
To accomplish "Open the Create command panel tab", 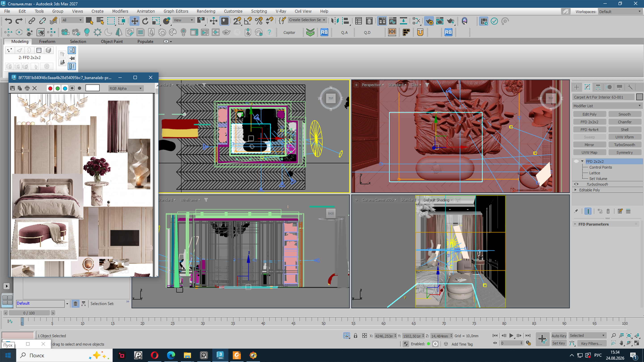I will 576,87.
